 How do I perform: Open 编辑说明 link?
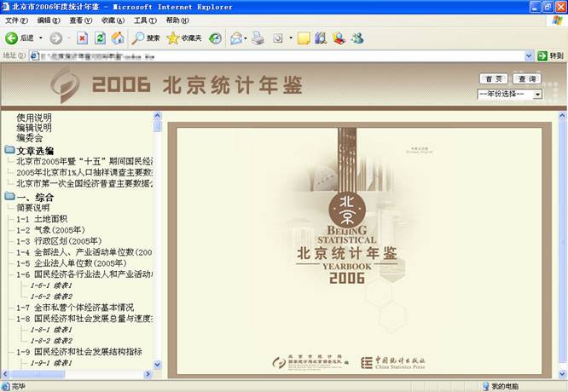point(34,128)
